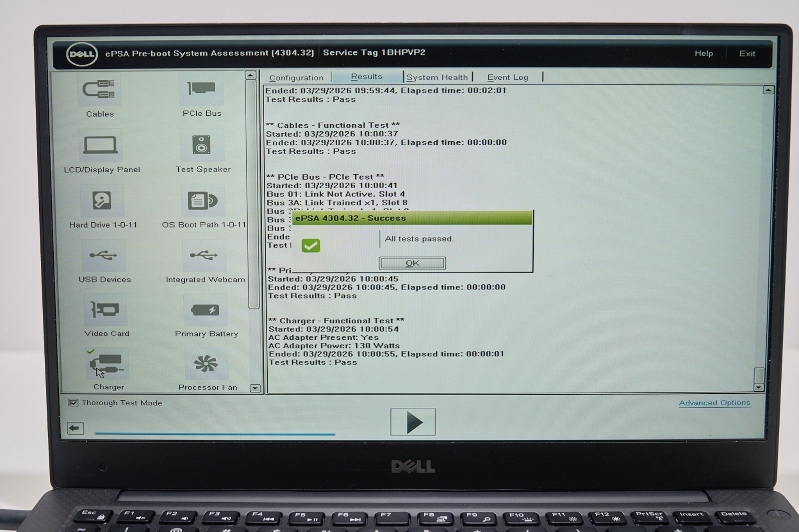
Task: Toggle the Thorough Test Mode checkbox
Action: [73, 403]
